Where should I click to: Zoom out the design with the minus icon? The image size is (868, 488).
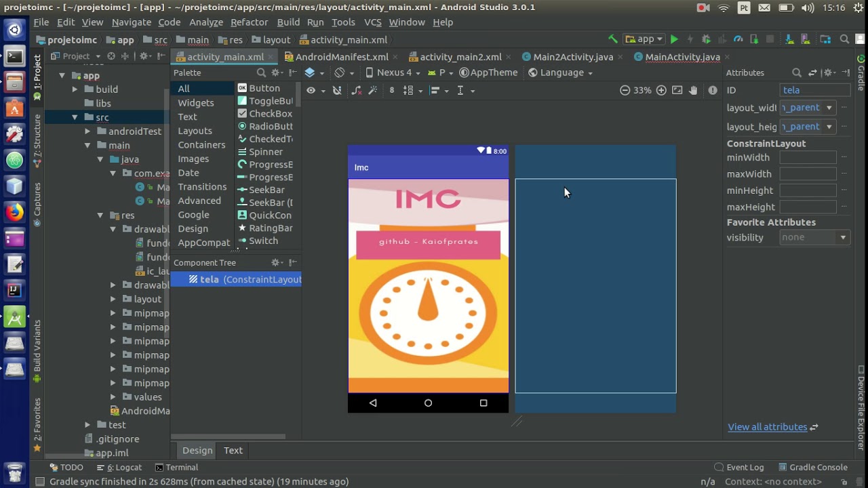625,90
